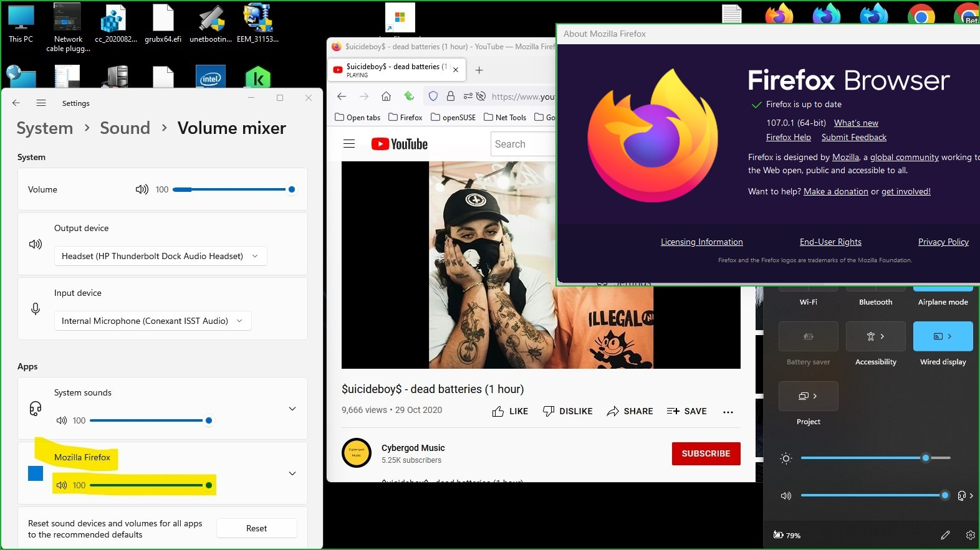Subscribe to Cybergod Music

[706, 453]
